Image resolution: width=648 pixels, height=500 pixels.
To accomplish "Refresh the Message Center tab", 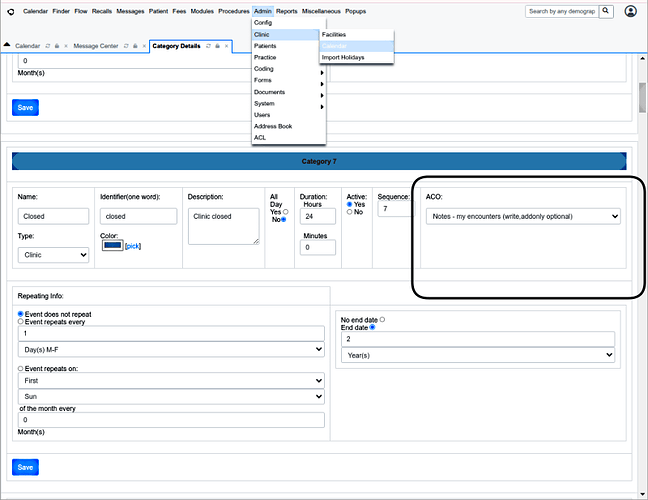I will pos(126,46).
